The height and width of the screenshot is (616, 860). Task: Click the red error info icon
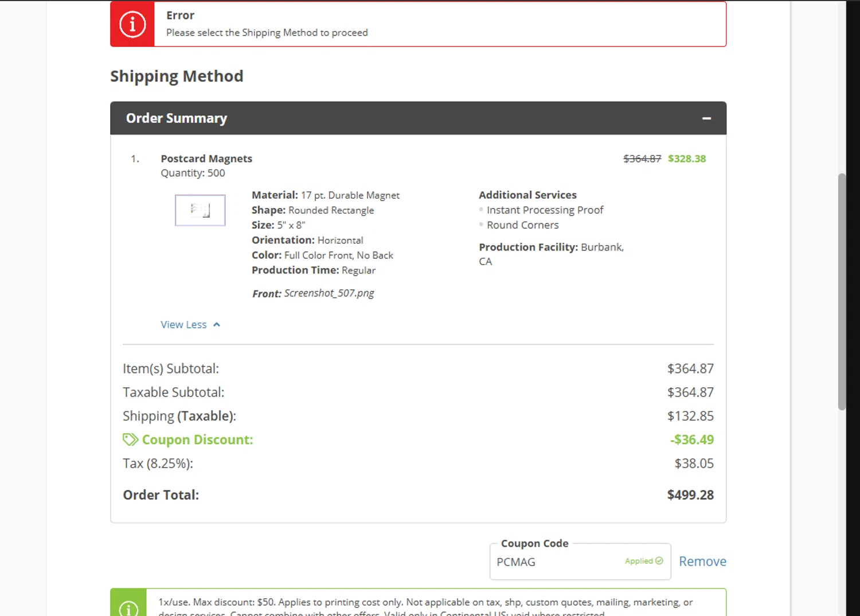tap(132, 24)
